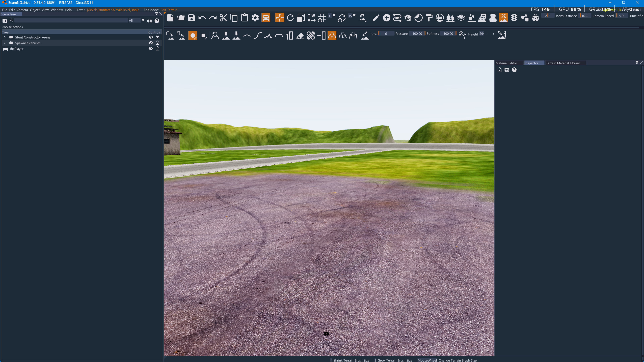
Task: Open the Road editor icon
Action: pyautogui.click(x=493, y=18)
